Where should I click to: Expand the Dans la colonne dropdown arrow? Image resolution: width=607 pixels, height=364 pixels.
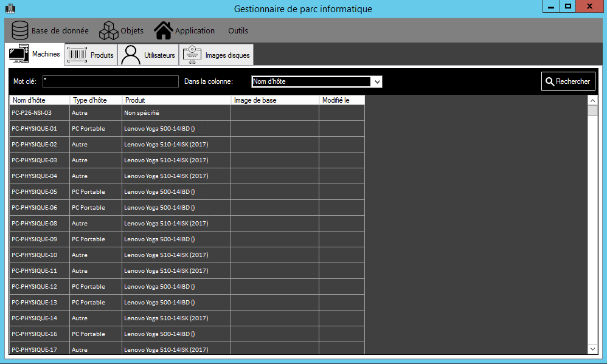pyautogui.click(x=377, y=81)
